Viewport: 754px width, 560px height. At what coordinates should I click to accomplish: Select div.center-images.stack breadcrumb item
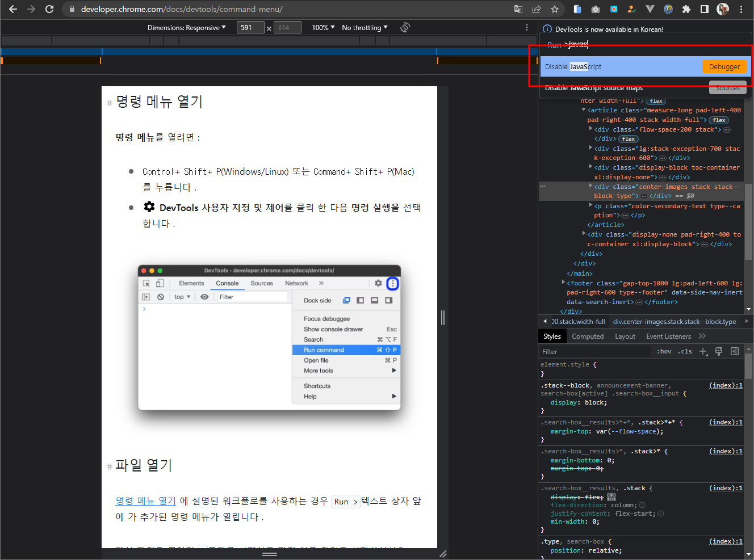(x=675, y=322)
